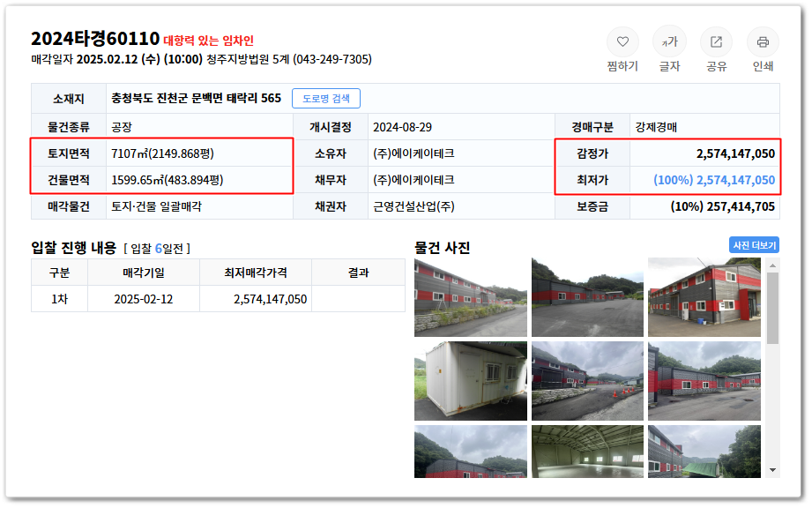Click the scroll up arrow in photo panel
Viewport: 812px width, 508px height.
(772, 265)
